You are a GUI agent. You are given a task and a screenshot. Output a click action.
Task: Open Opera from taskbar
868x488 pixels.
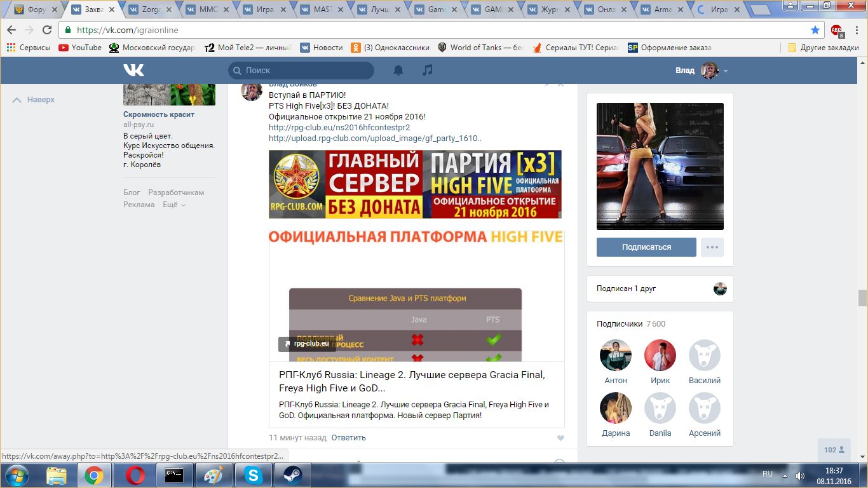(134, 475)
